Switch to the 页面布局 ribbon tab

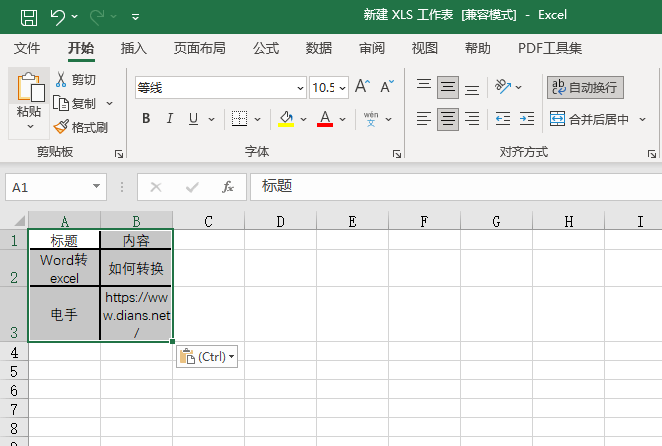tap(200, 48)
